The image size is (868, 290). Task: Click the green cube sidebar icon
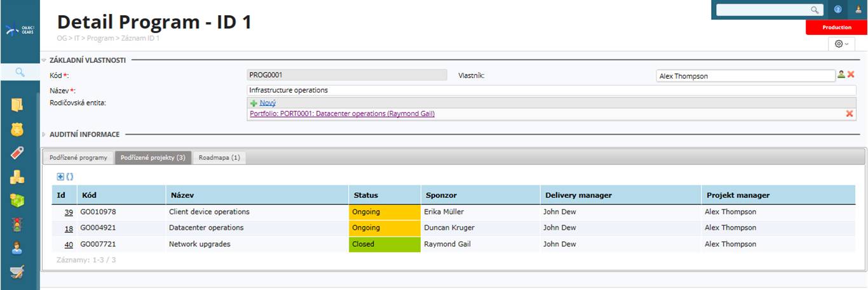click(17, 201)
